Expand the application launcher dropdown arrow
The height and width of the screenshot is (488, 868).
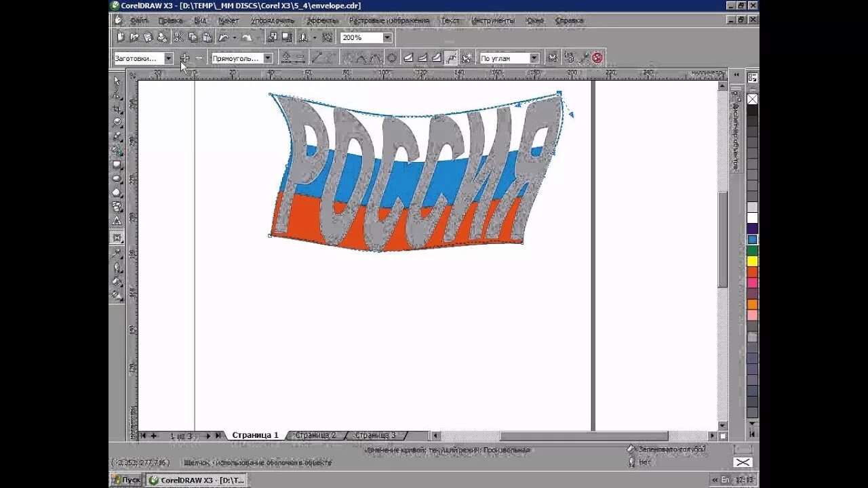click(315, 37)
